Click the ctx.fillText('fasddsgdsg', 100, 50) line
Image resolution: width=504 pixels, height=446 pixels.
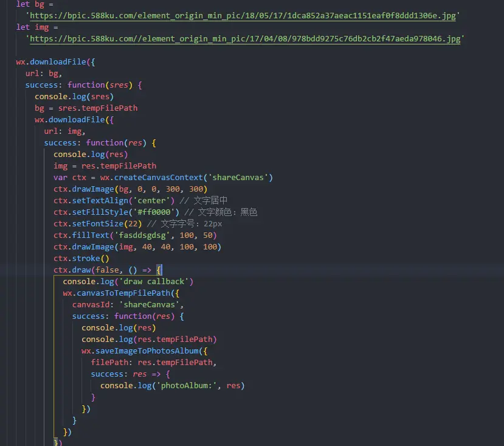[135, 235]
